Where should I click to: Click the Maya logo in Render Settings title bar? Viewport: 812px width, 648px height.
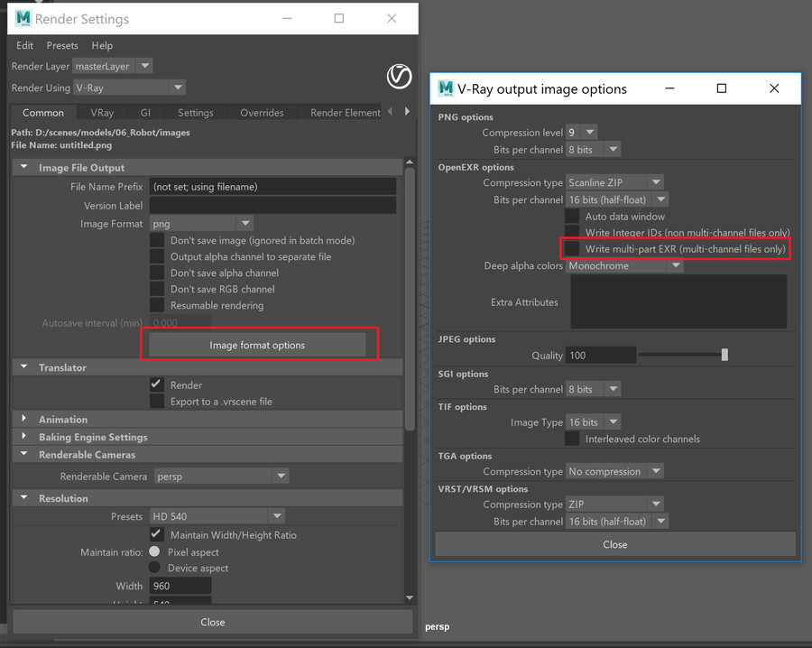click(x=23, y=19)
